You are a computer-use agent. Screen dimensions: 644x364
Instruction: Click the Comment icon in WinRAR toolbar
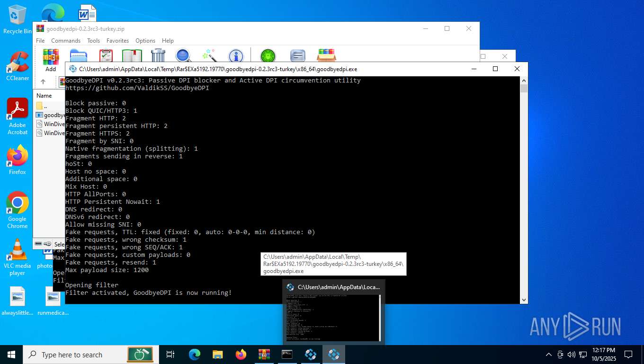(297, 56)
